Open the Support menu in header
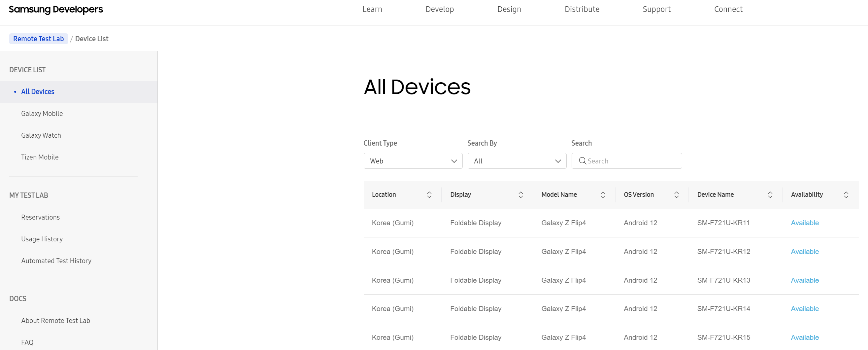868x350 pixels. click(656, 10)
